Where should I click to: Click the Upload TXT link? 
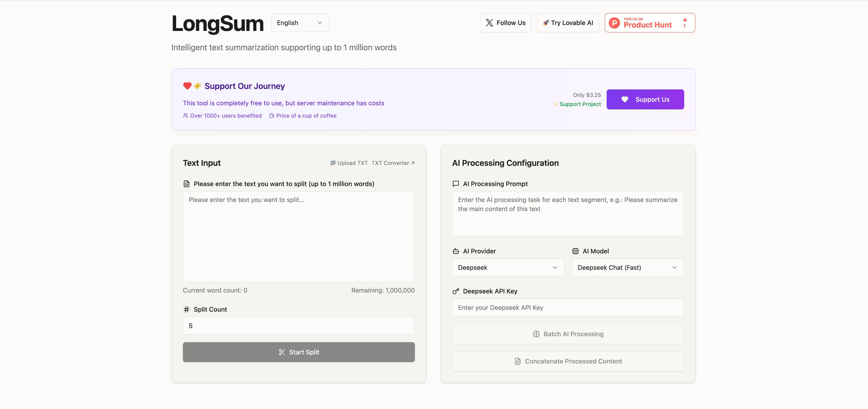(349, 163)
